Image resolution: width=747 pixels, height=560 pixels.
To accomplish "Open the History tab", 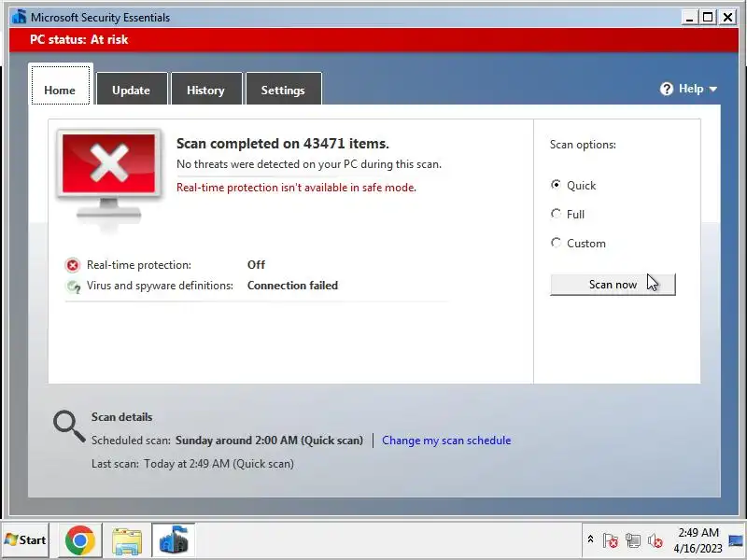I will (x=205, y=89).
